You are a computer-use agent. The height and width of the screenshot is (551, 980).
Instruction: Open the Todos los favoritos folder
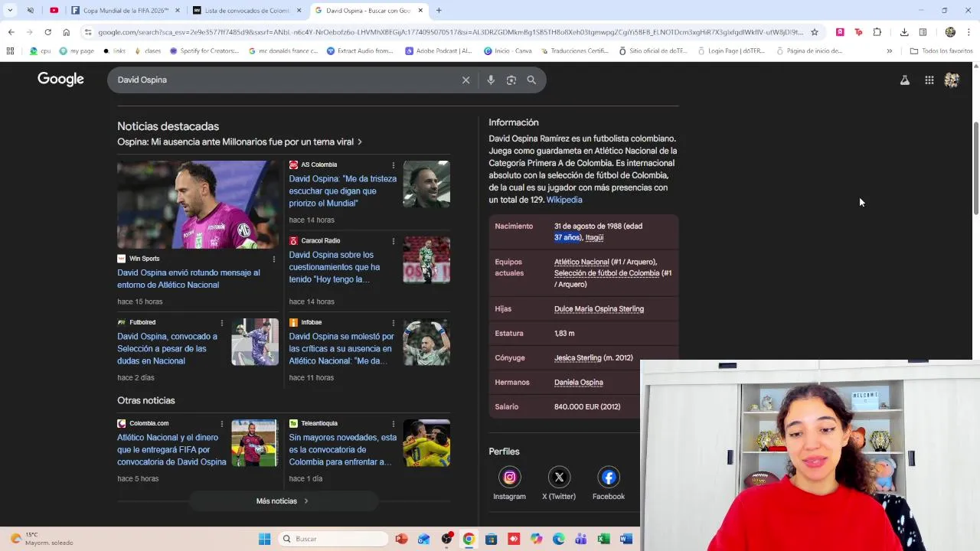(942, 51)
